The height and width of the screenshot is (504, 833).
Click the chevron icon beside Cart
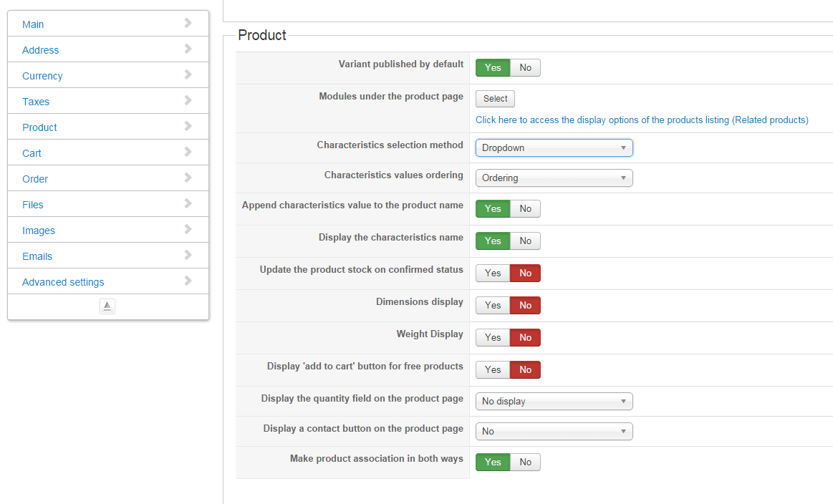point(188,152)
